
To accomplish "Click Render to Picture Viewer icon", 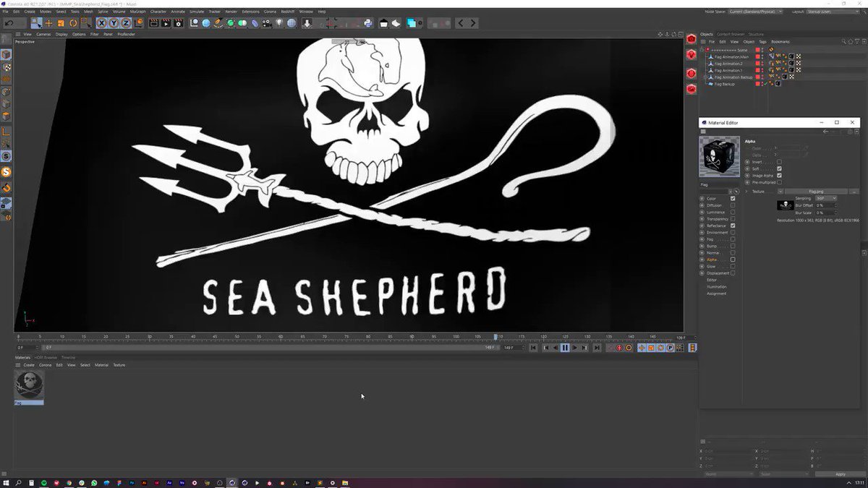I will pos(166,23).
